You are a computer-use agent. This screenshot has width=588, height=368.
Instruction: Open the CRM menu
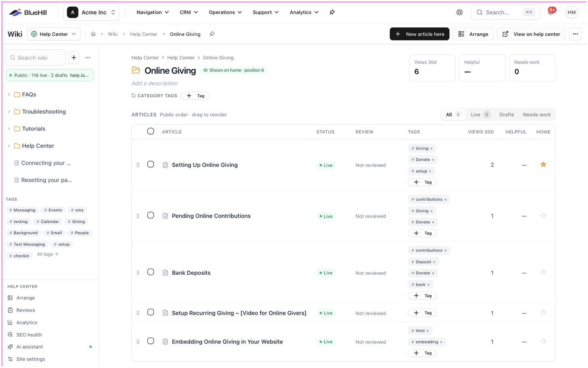coord(189,12)
